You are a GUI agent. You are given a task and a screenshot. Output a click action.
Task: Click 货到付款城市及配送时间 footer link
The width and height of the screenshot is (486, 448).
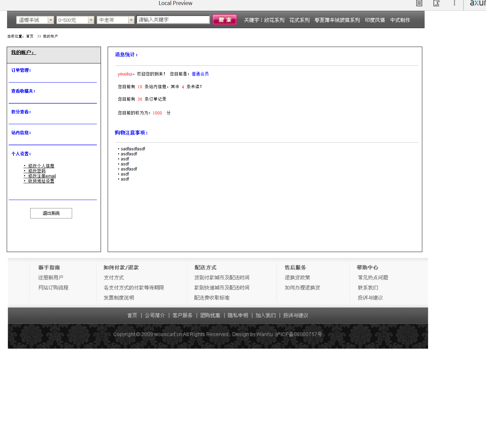(222, 278)
